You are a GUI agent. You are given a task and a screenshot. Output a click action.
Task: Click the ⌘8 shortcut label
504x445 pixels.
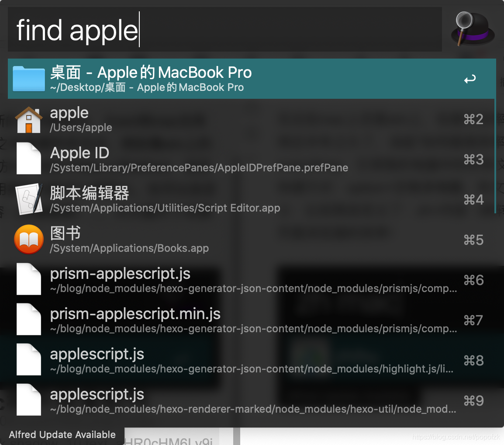[473, 361]
